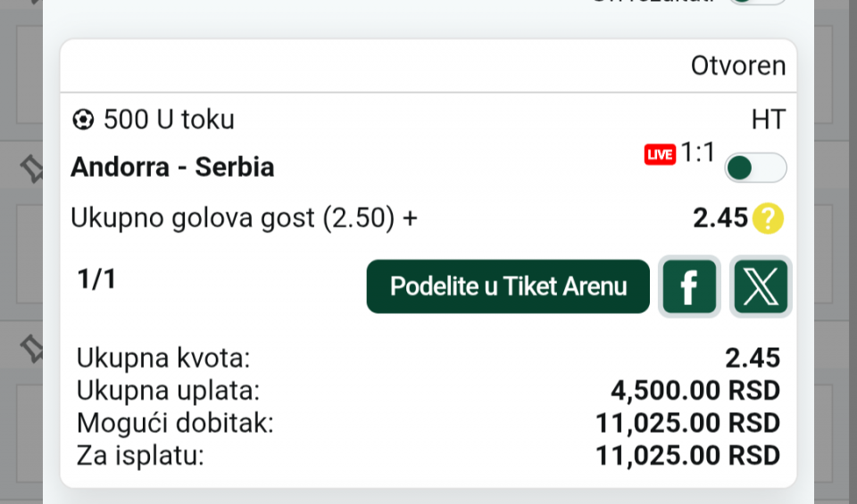Share ticket on X
Image resolution: width=857 pixels, height=504 pixels.
coord(761,287)
